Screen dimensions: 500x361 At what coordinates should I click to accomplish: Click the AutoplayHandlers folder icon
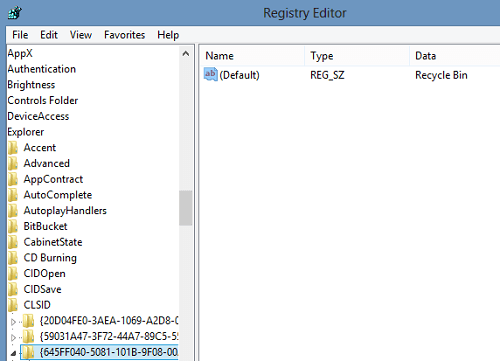(x=13, y=210)
